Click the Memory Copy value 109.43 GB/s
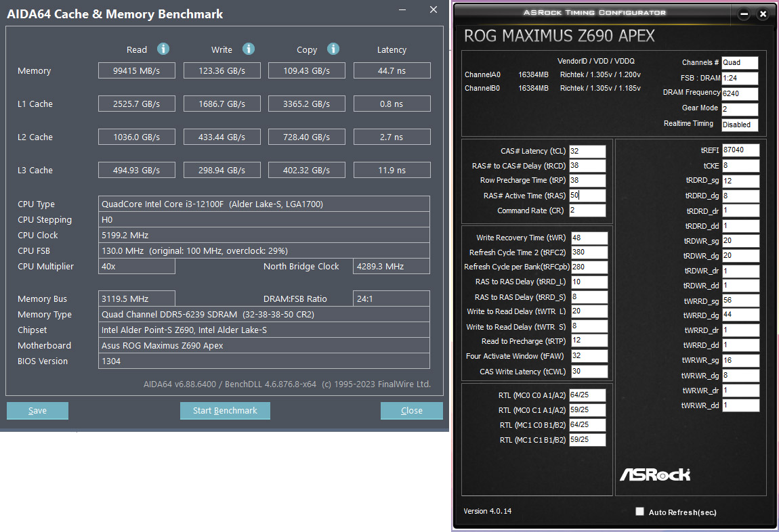Viewport: 779px width, 532px height. pyautogui.click(x=307, y=70)
